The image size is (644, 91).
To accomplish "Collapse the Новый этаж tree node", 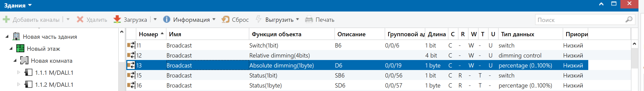I will click(x=11, y=48).
